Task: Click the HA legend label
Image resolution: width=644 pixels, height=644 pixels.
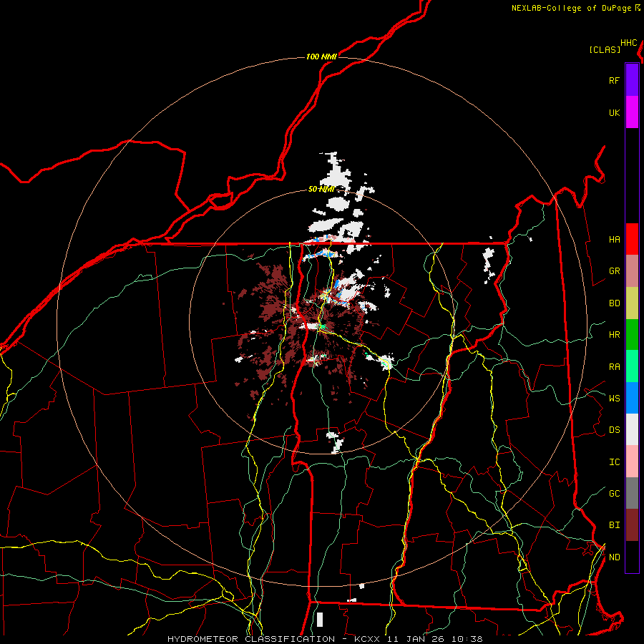Action: [614, 240]
